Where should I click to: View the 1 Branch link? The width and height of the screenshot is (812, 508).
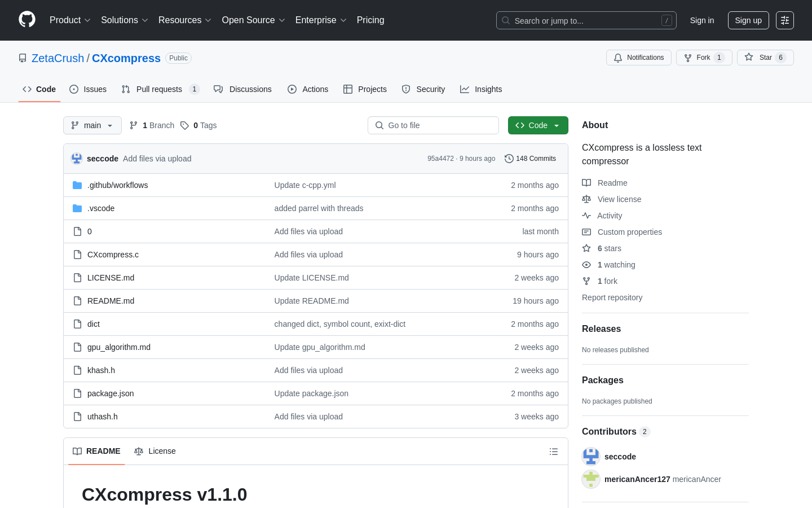(x=152, y=125)
